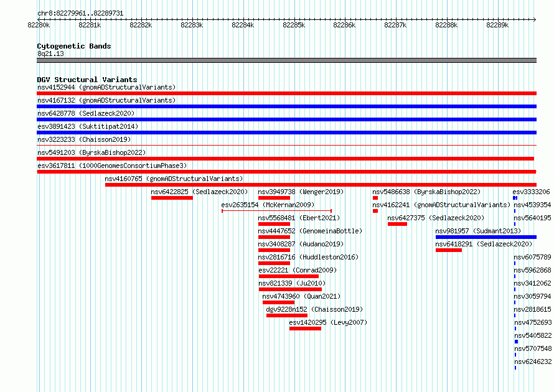Select nsv3223233 (Chaisson2019) label
Screen dimensions: 554x392
coord(84,139)
